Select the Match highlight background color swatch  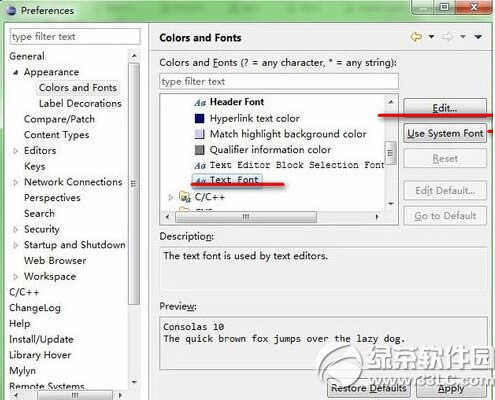pos(199,134)
